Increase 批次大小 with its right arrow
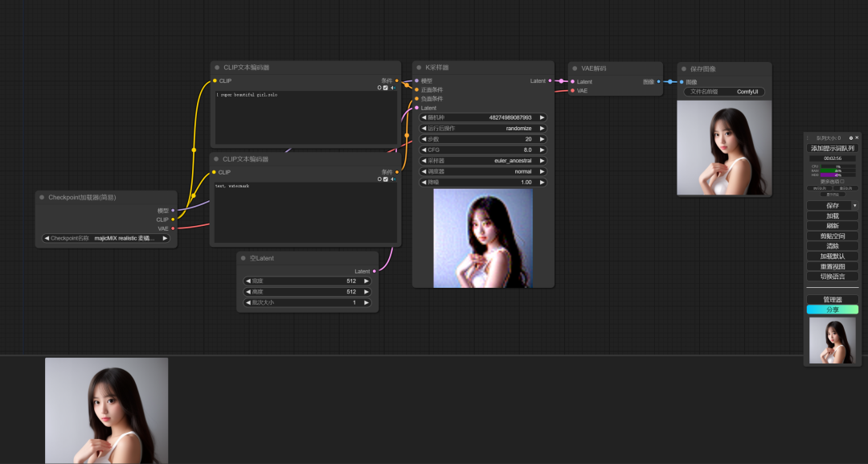 pyautogui.click(x=366, y=302)
